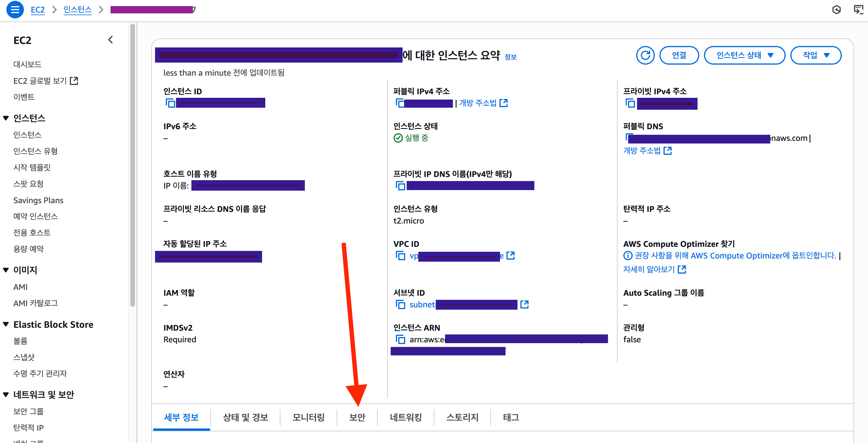Switch to the 네트워킹 tab
Image resolution: width=868 pixels, height=443 pixels.
coord(406,417)
